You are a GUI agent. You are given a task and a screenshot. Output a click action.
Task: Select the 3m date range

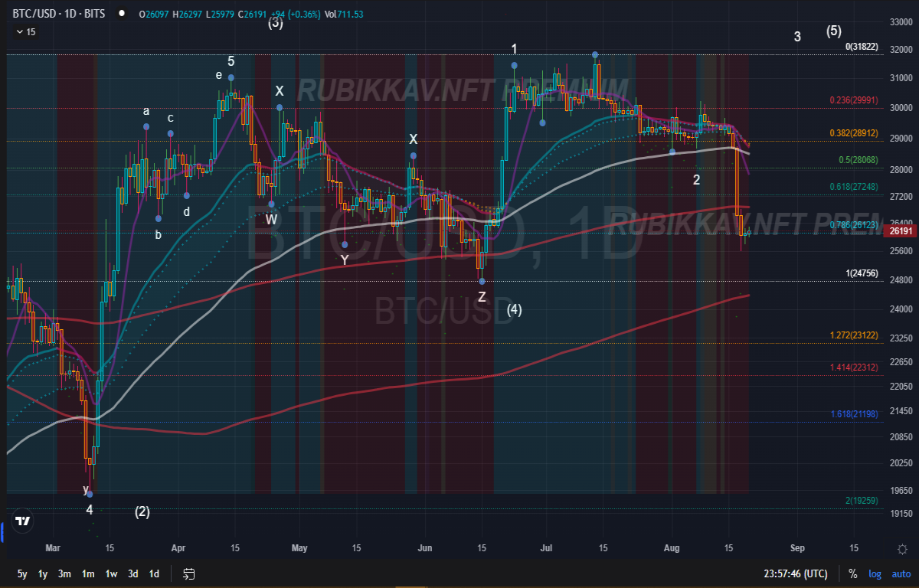pos(65,573)
